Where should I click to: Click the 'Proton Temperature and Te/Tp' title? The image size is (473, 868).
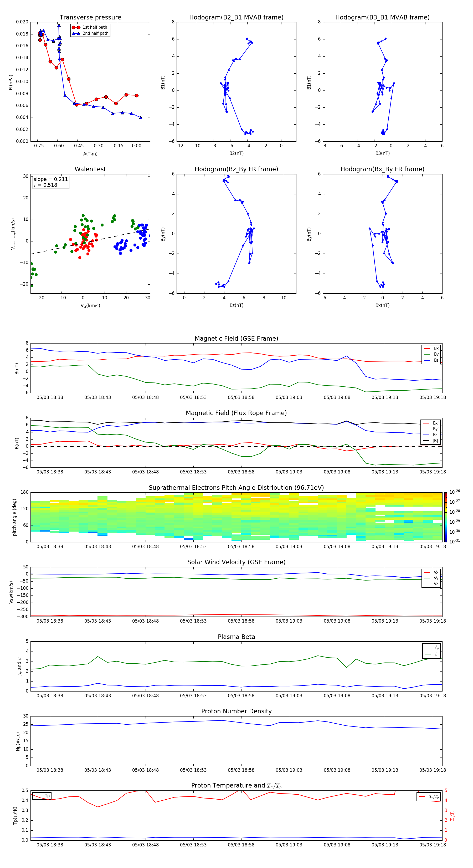(x=236, y=786)
